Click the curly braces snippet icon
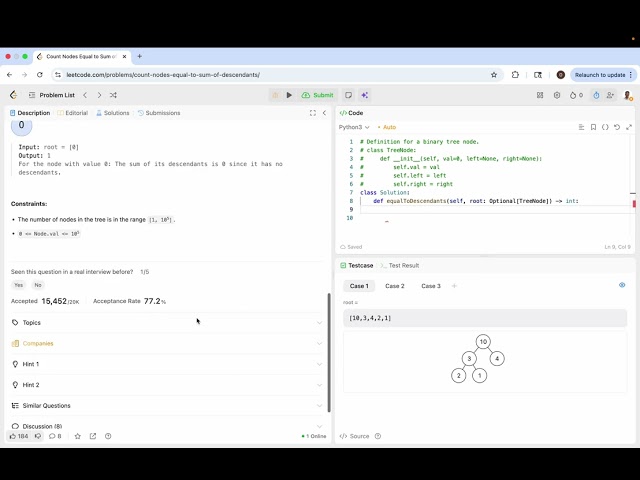 605,127
